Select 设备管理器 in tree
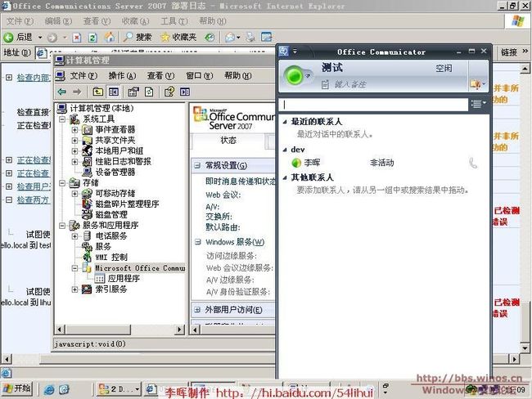532x399 pixels. point(115,173)
